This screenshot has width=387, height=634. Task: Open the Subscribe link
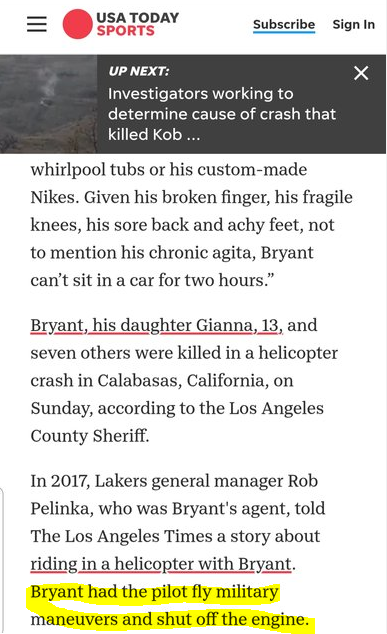284,25
